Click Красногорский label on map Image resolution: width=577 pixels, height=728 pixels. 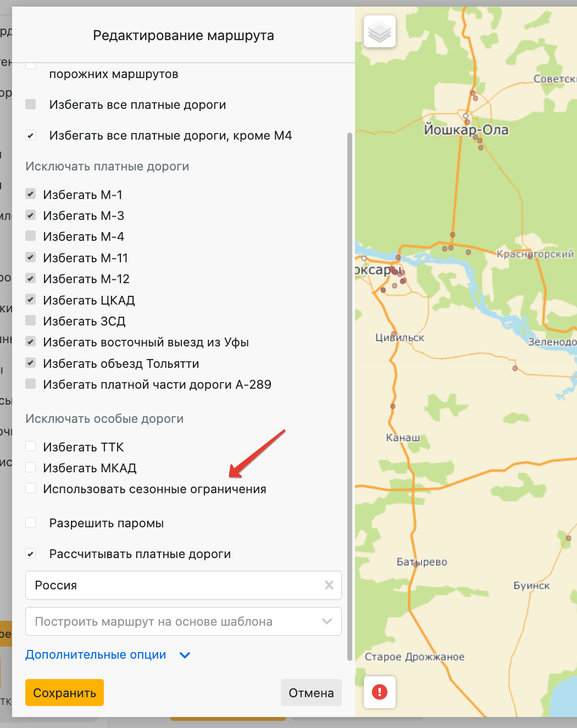[x=535, y=254]
